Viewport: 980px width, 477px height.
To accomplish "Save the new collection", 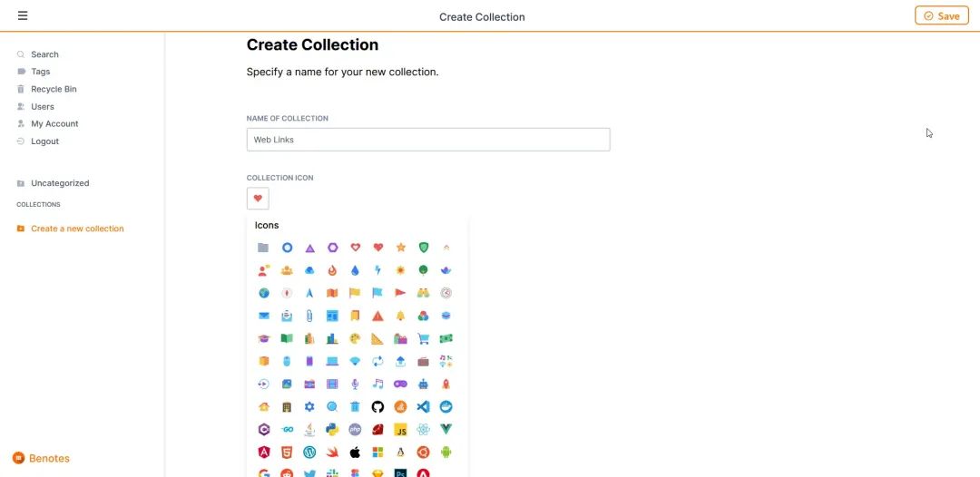I will [941, 16].
